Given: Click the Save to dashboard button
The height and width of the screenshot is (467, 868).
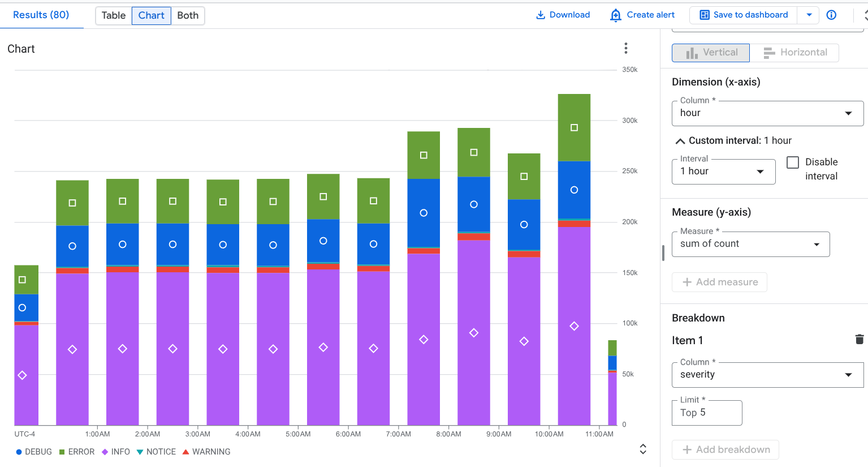Looking at the screenshot, I should point(744,15).
